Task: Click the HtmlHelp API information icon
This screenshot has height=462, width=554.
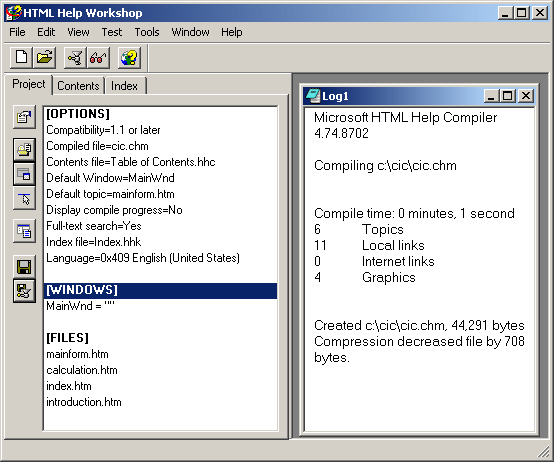Action: click(24, 199)
